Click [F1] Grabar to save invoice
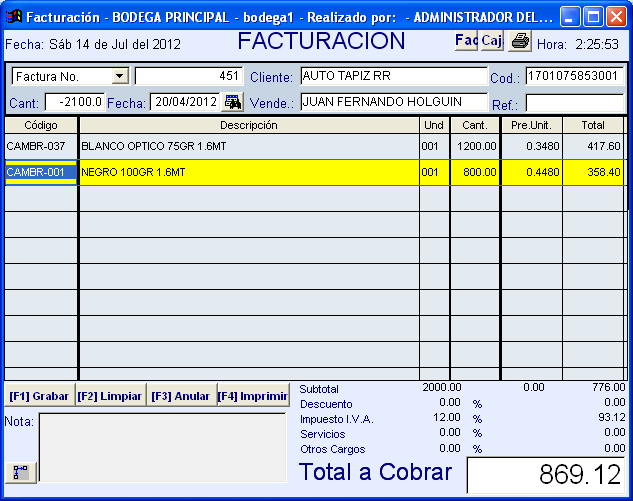This screenshot has height=501, width=633. pyautogui.click(x=40, y=396)
